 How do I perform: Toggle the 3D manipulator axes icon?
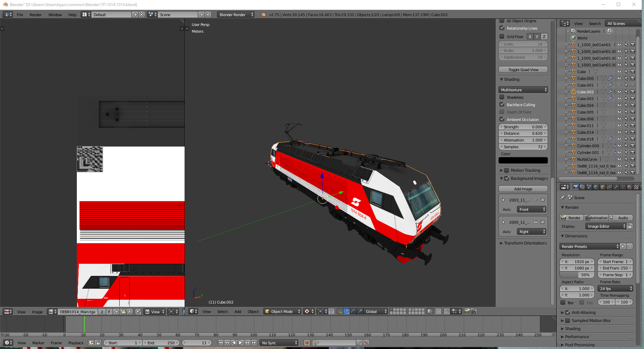click(340, 312)
